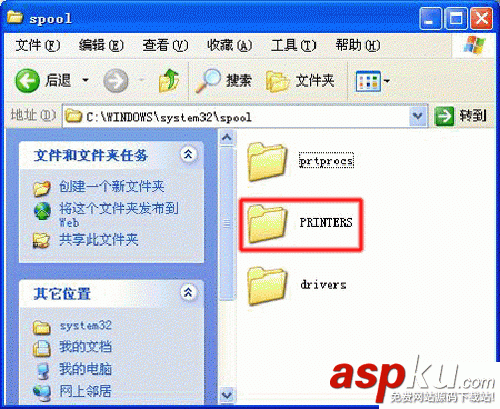Collapse the Other Places (其它位置) panel
Screen dimensions: 500x409
[188, 292]
